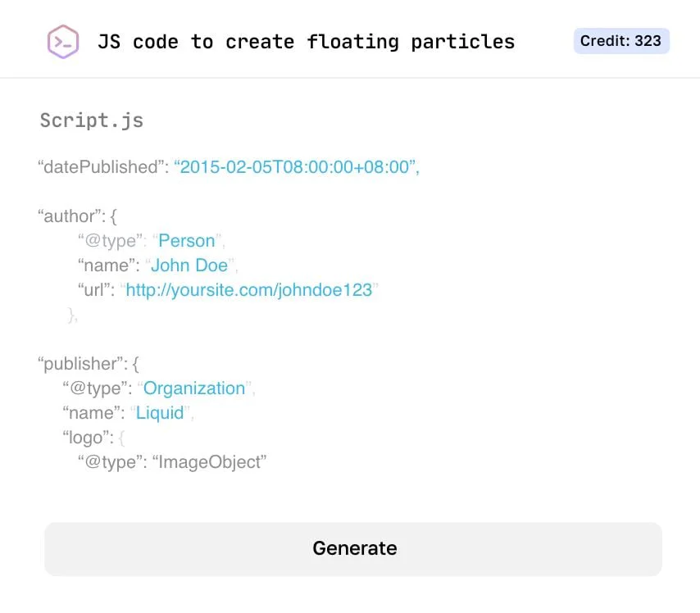Click the hexagonal terminal logo icon
Image resolution: width=700 pixels, height=613 pixels.
[62, 40]
